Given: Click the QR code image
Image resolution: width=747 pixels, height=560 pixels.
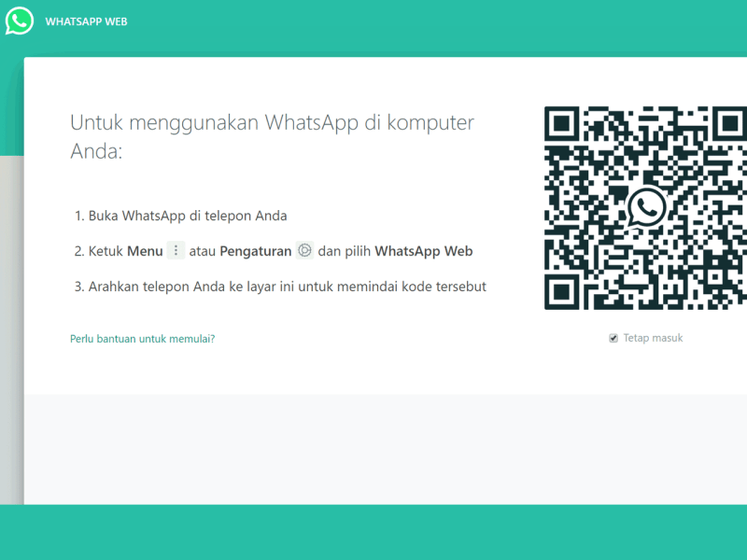Looking at the screenshot, I should [x=645, y=208].
